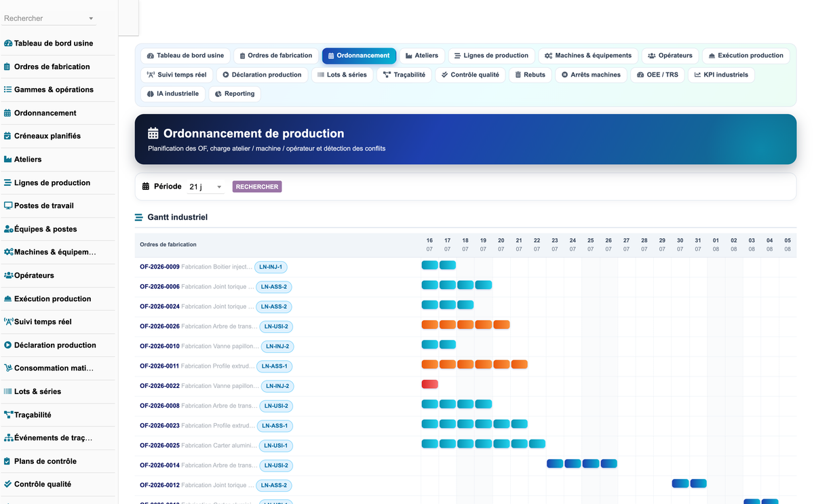814x504 pixels.
Task: Switch to the KPI industriels tab
Action: pos(721,75)
